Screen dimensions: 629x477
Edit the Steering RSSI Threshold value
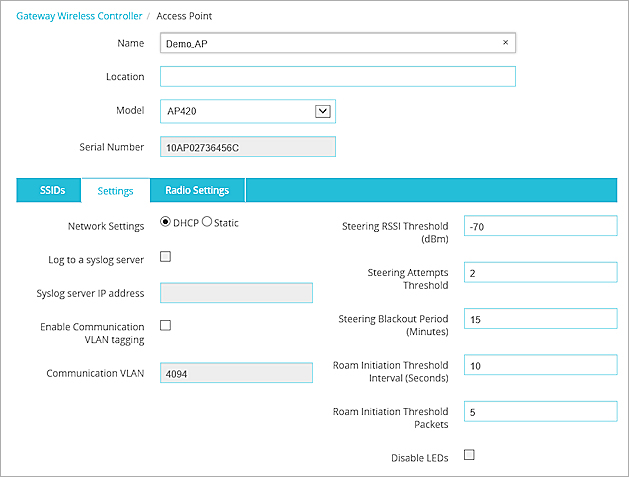pyautogui.click(x=540, y=226)
